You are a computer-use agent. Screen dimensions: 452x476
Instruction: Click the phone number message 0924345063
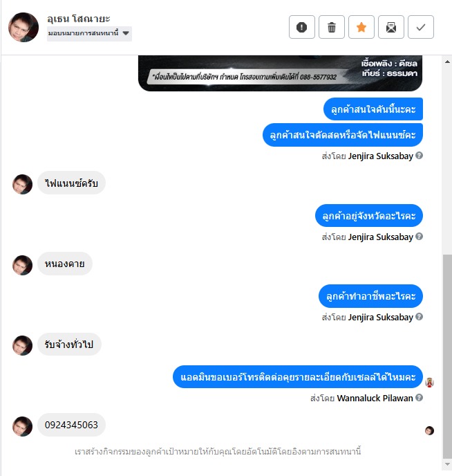click(x=71, y=425)
